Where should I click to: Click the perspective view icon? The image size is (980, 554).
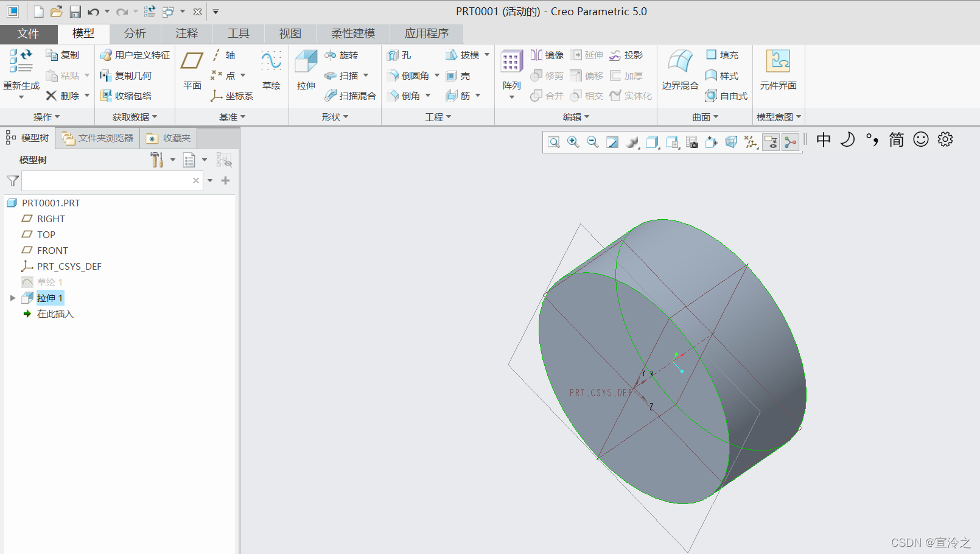(731, 142)
